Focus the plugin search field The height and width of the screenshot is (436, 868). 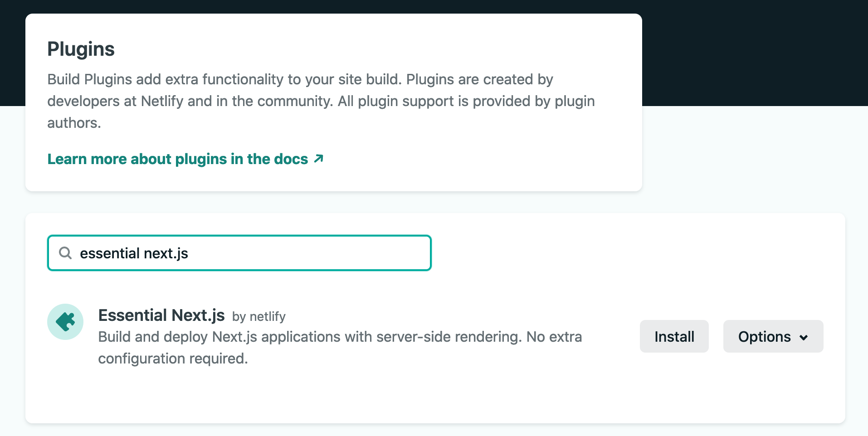[239, 253]
